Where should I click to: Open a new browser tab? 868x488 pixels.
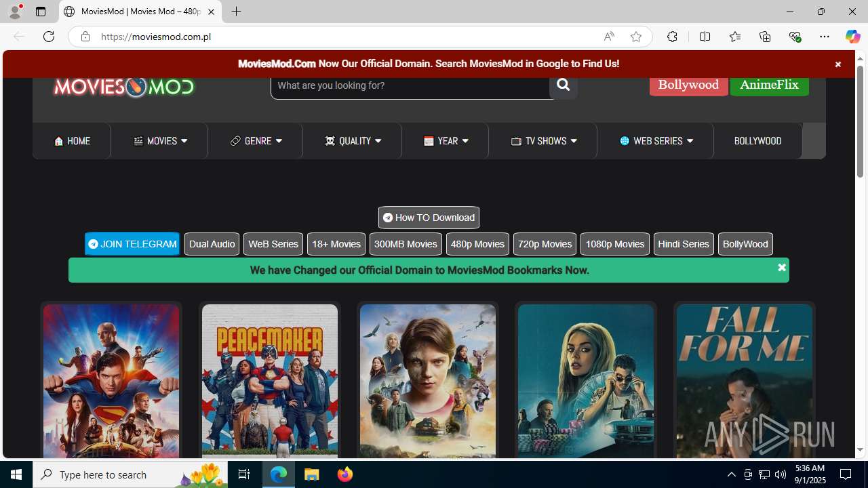point(236,12)
